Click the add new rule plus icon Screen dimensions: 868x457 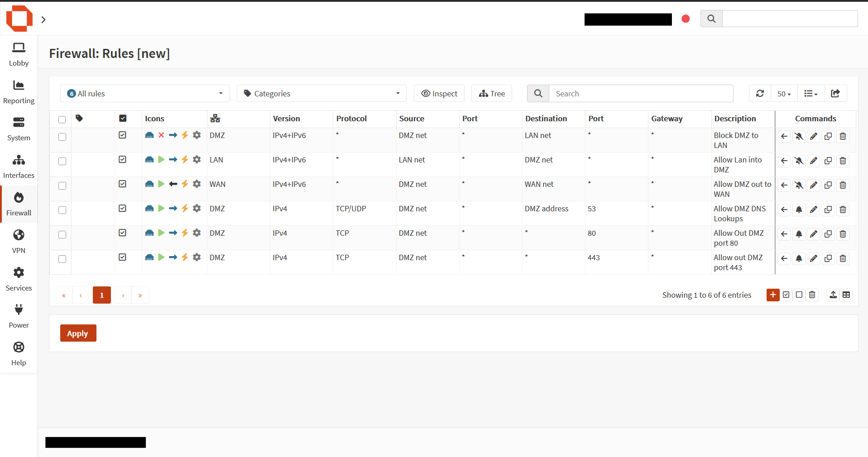pyautogui.click(x=772, y=295)
